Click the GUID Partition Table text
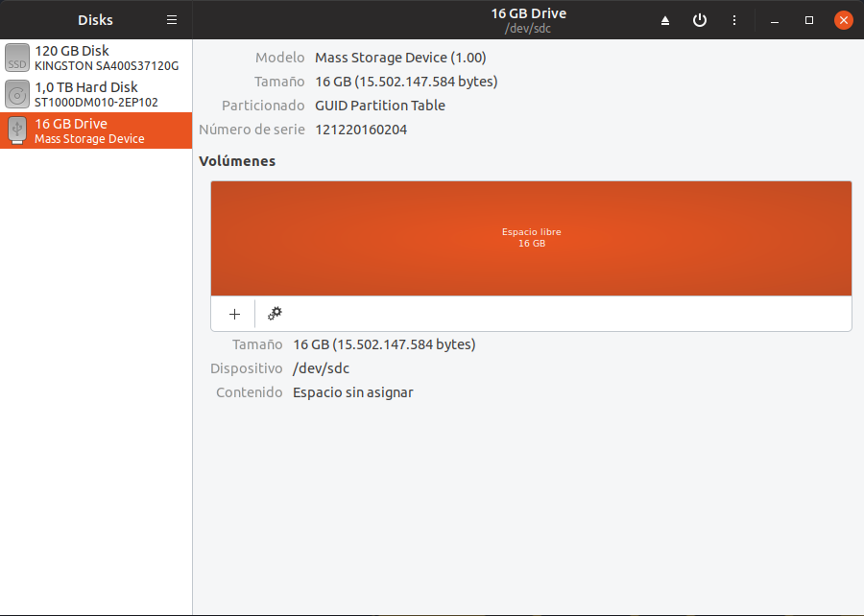This screenshot has height=616, width=864. pos(380,106)
